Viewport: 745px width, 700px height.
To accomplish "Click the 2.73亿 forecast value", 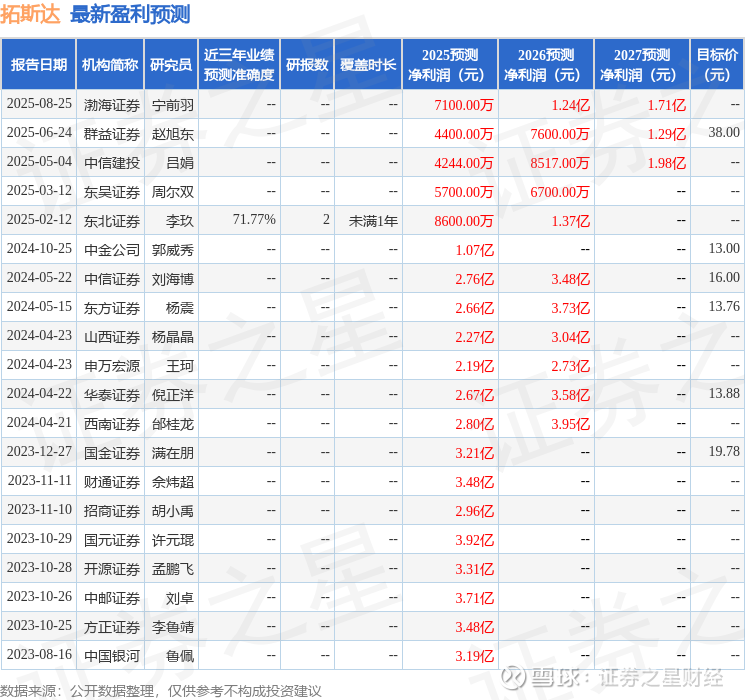I will [570, 366].
